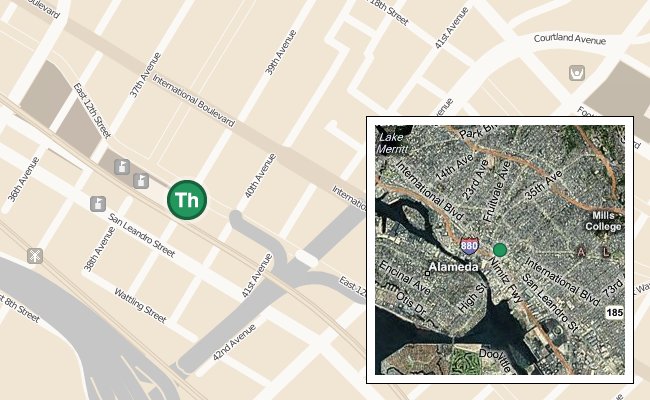650x400 pixels.
Task: Click the green Th location marker
Action: (187, 200)
